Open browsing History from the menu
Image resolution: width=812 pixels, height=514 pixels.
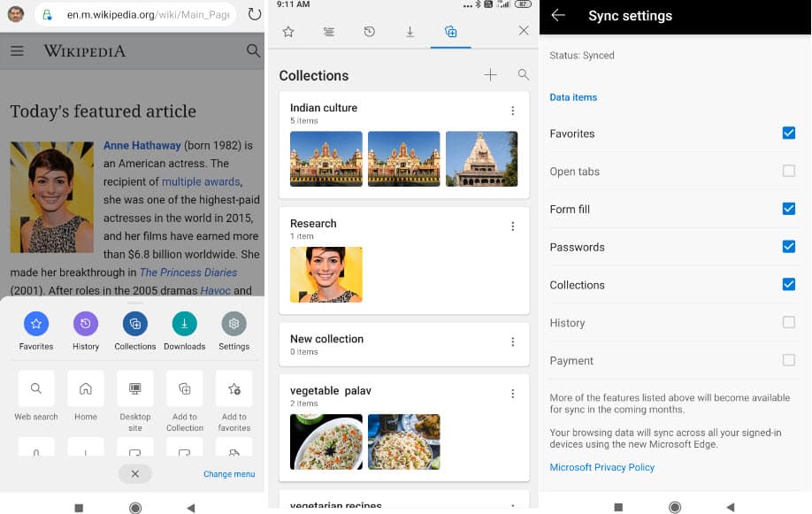pos(85,323)
